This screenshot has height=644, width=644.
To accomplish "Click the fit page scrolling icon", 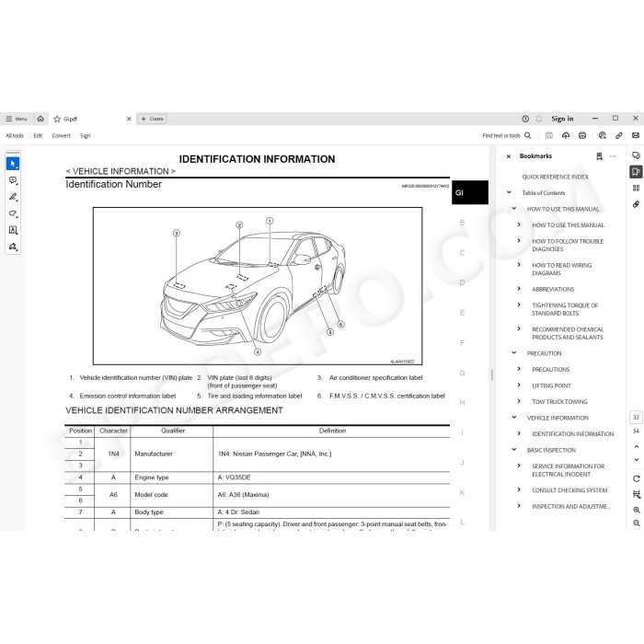I will coord(636,494).
